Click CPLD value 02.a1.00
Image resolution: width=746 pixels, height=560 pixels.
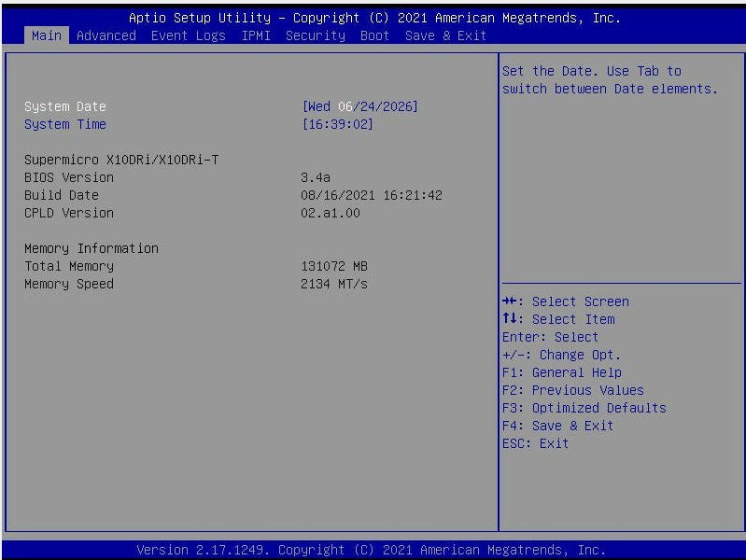(331, 213)
